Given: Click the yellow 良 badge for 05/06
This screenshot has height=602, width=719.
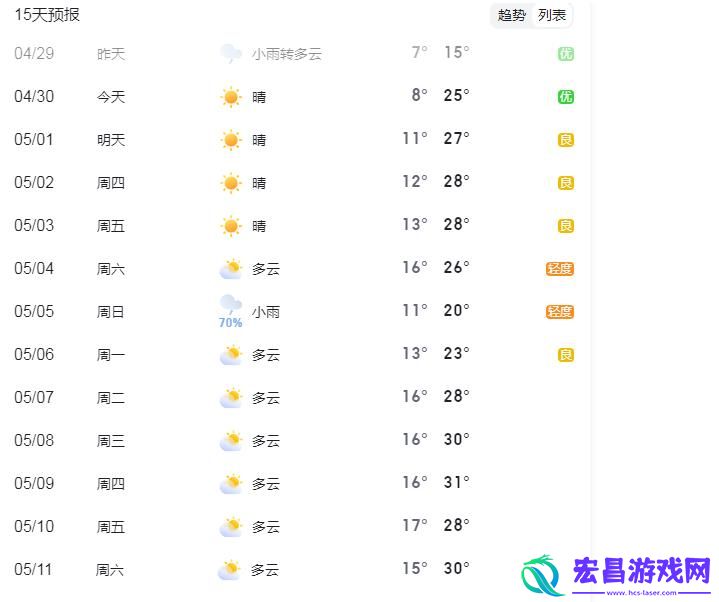Looking at the screenshot, I should [566, 355].
